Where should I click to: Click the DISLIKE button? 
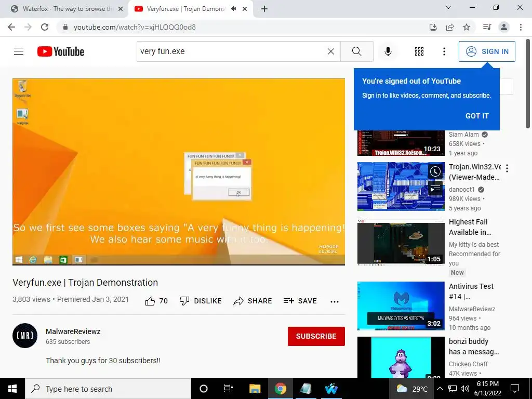coord(201,301)
